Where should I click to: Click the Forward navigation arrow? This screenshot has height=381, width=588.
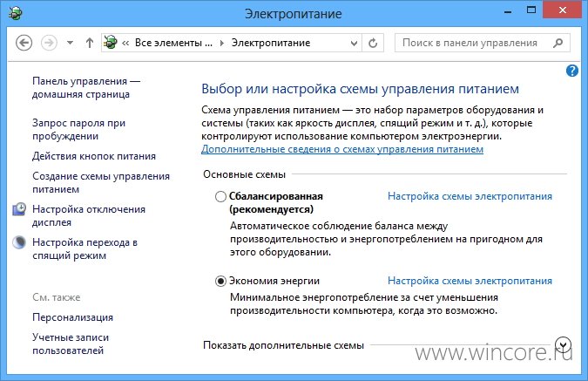point(49,43)
